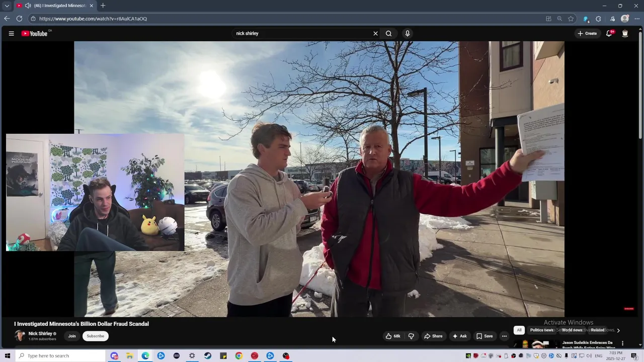644x362 pixels.
Task: Open a new browser tab
Action: point(103,6)
